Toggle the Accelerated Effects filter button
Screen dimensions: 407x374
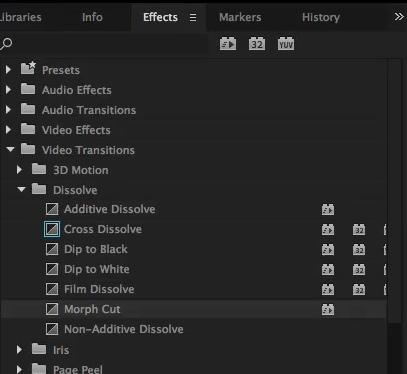tap(228, 44)
